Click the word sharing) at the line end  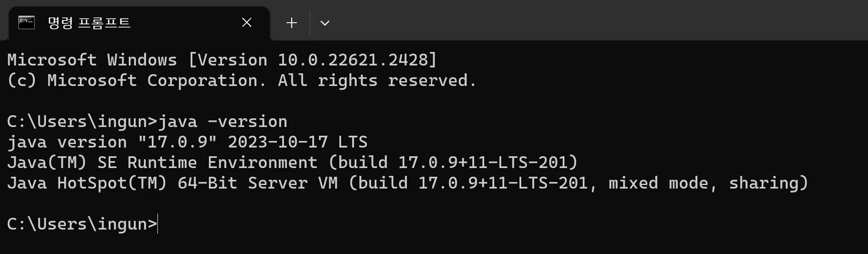tap(769, 183)
